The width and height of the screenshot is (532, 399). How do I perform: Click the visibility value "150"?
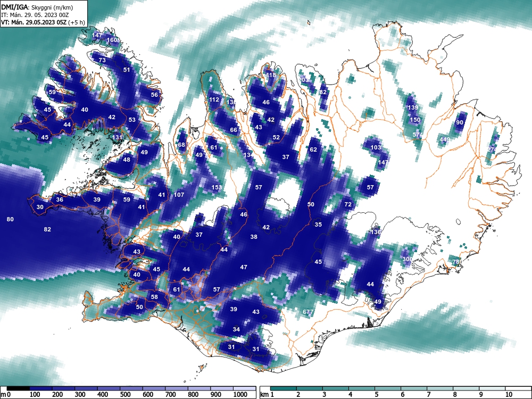click(415, 120)
